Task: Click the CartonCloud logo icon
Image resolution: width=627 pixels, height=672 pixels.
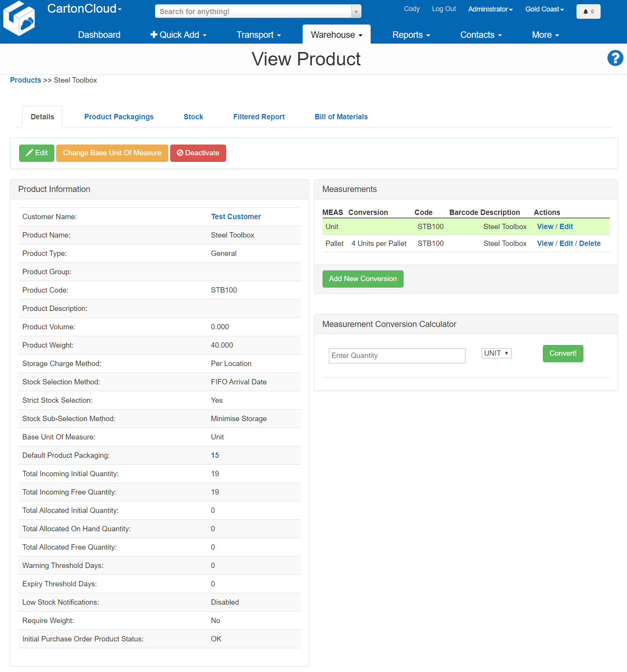Action: click(19, 18)
